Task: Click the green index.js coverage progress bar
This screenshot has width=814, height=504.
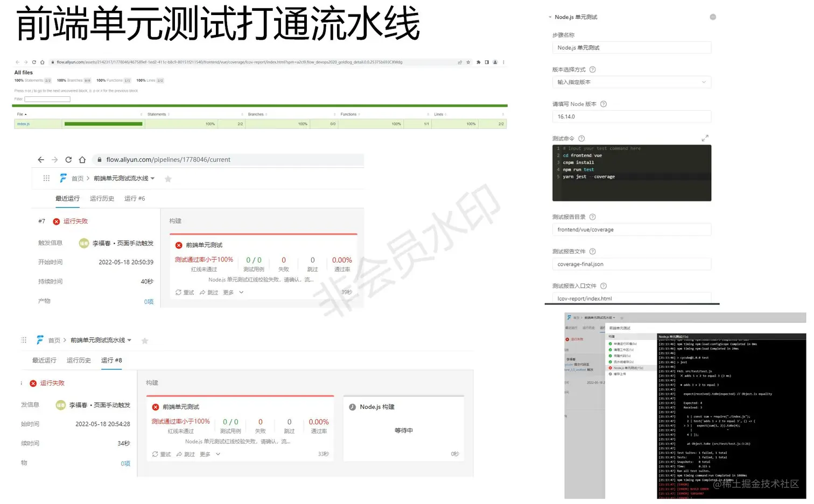Action: 103,124
